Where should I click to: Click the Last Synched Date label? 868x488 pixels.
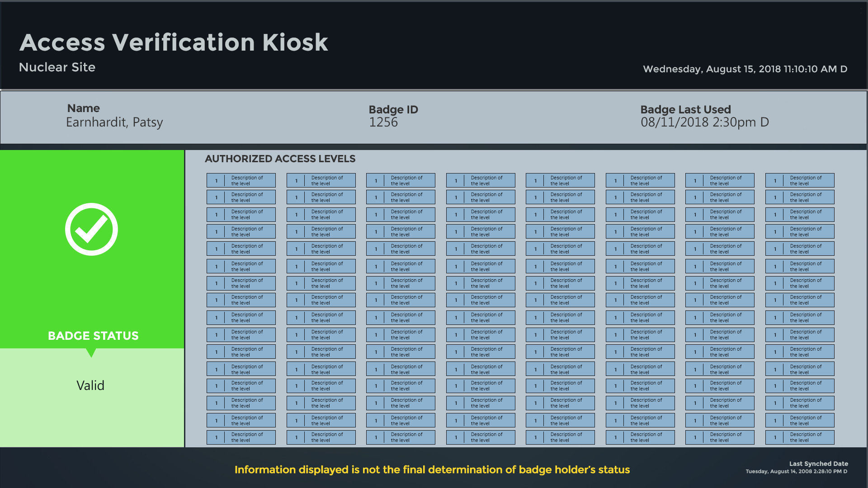click(x=818, y=464)
